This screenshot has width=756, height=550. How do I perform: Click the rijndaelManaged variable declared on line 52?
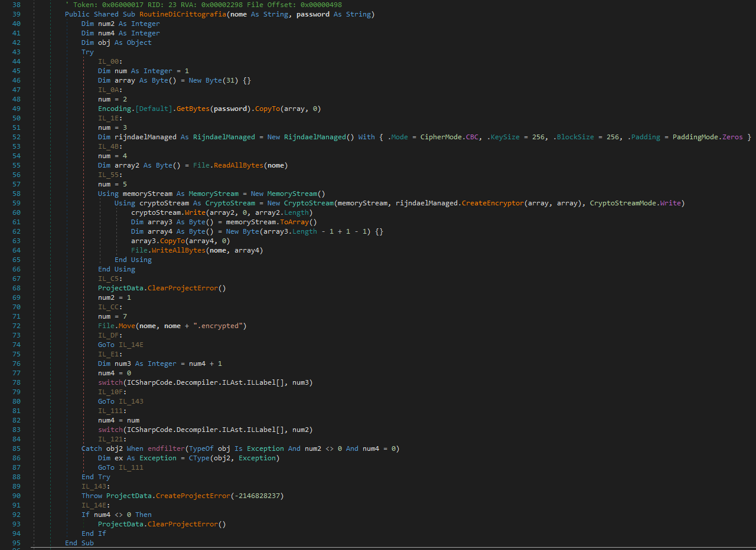click(145, 137)
